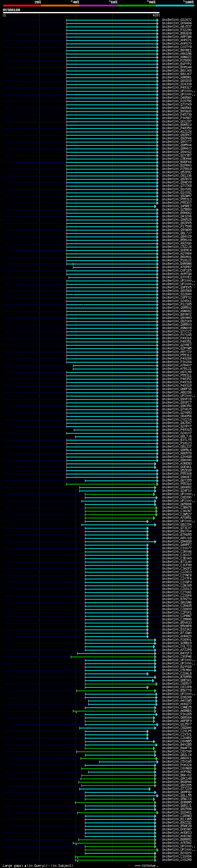This screenshot has width=197, height=868.
Task: Click hit label UniRef100_Q9SDS9
Action: click(177, 81)
